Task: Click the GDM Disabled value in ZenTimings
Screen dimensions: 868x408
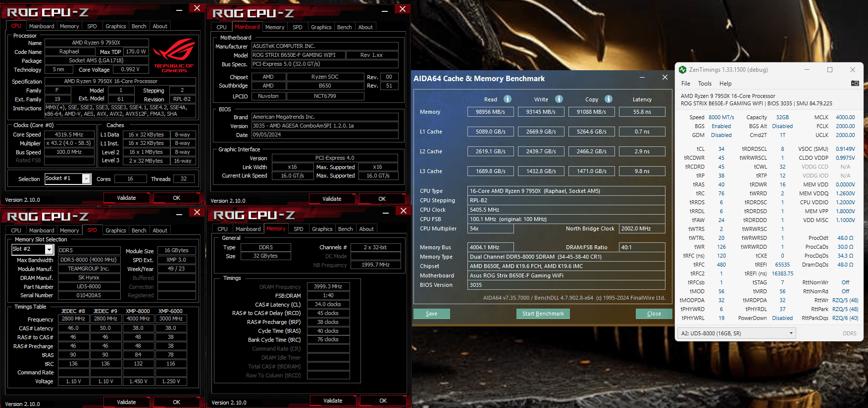Action: 721,135
